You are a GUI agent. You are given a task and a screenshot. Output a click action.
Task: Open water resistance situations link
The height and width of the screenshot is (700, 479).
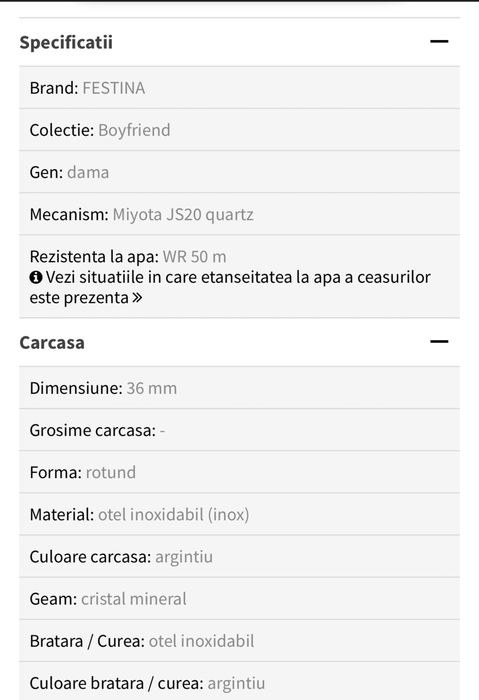coord(230,288)
